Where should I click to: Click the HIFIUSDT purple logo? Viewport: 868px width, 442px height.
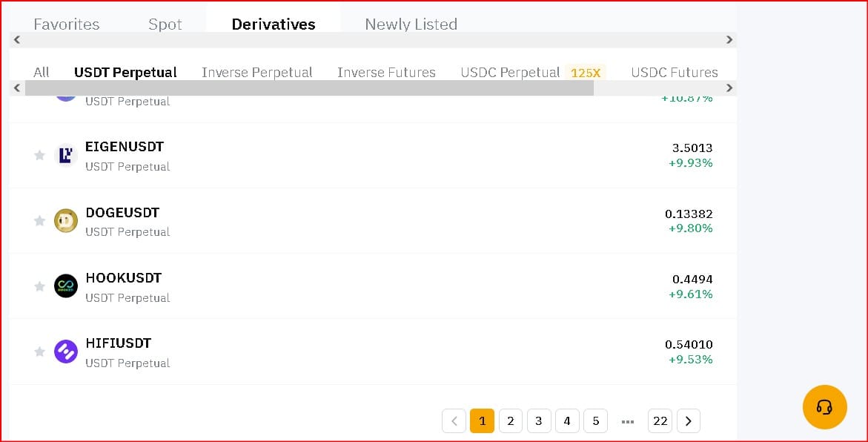click(66, 352)
